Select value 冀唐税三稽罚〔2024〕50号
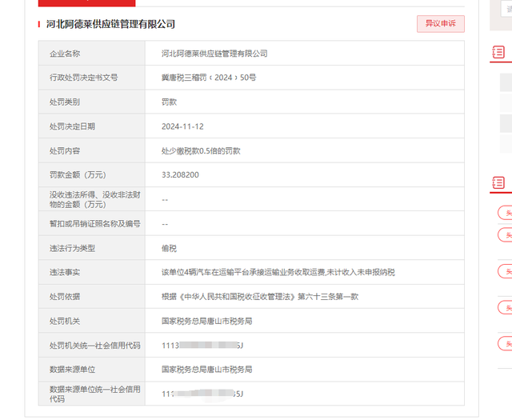This screenshot has height=420, width=512. (x=209, y=78)
